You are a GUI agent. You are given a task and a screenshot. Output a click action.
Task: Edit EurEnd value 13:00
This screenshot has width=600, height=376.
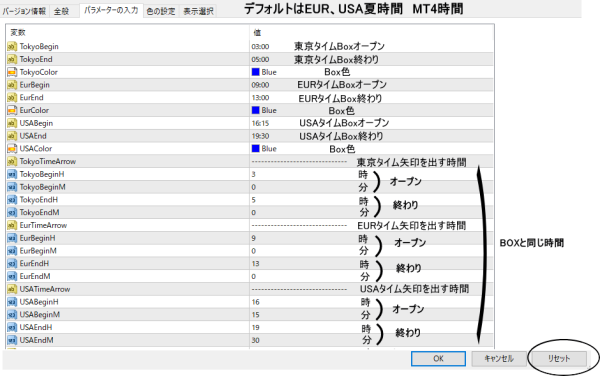(260, 98)
